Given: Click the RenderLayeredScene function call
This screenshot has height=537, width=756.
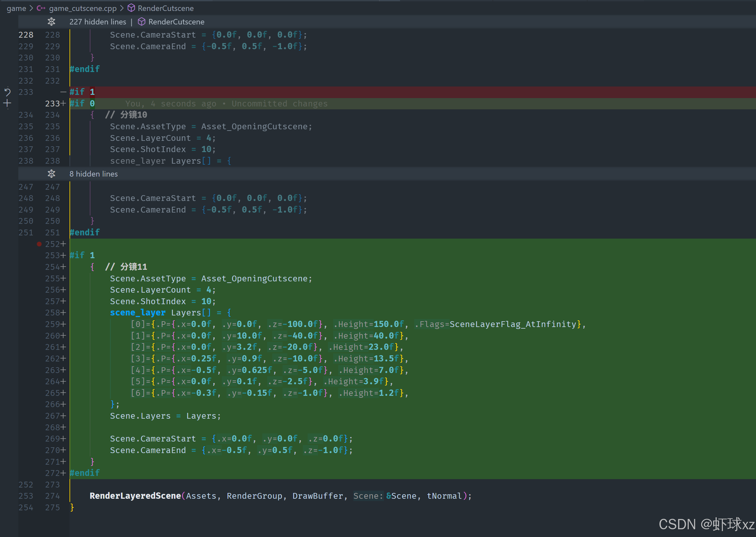Looking at the screenshot, I should click(x=135, y=496).
